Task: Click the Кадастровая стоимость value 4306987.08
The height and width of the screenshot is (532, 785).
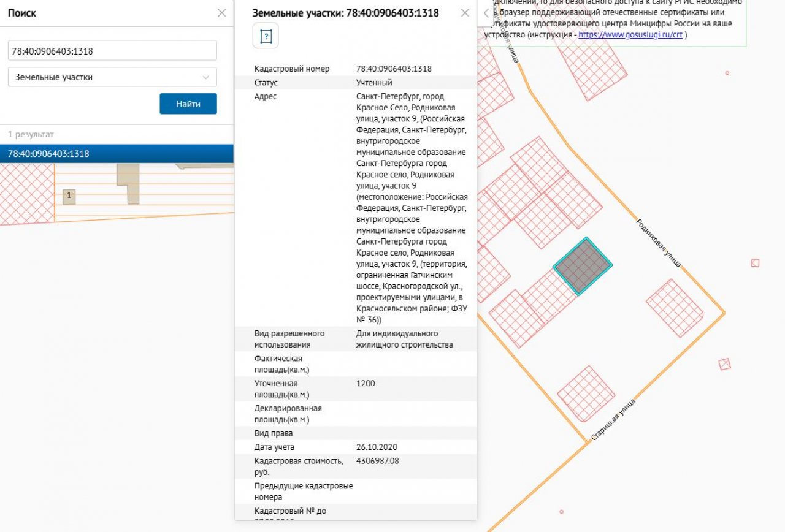Action: (377, 461)
